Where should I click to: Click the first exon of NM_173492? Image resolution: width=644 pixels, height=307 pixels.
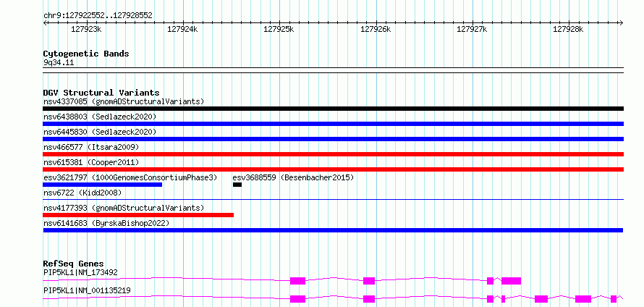(x=298, y=281)
